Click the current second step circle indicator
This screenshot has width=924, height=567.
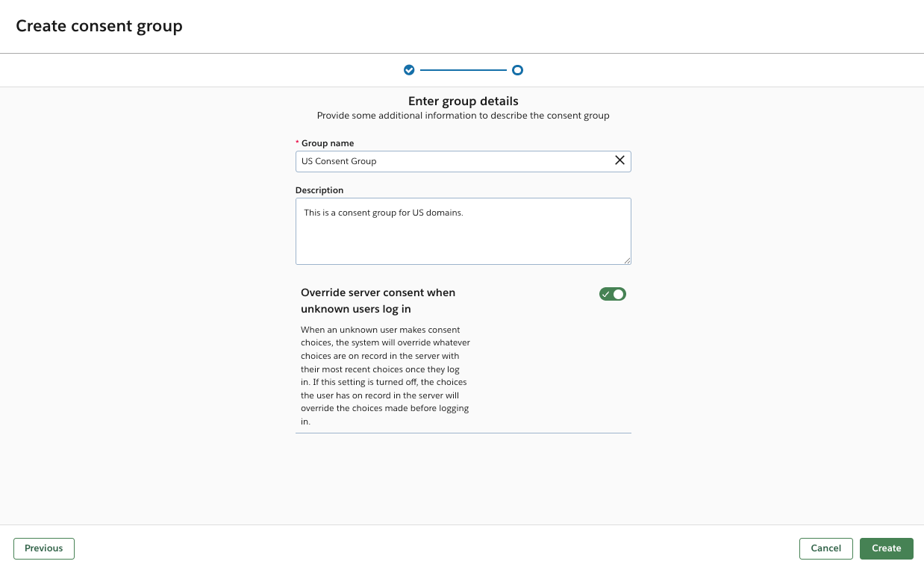click(517, 70)
